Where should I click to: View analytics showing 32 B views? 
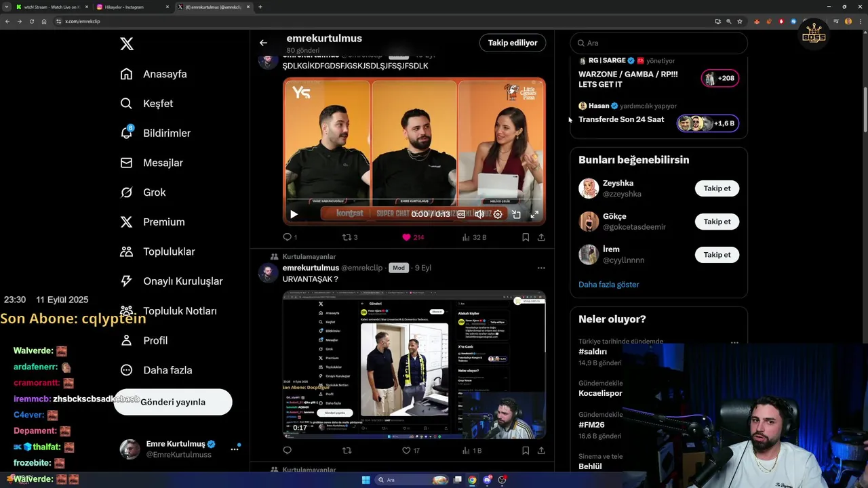pyautogui.click(x=474, y=237)
